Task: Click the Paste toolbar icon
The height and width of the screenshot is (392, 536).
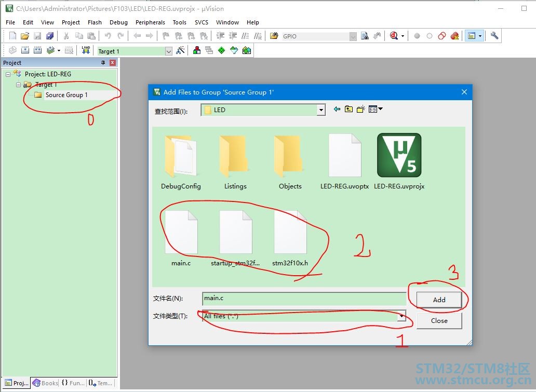Action: pyautogui.click(x=91, y=35)
